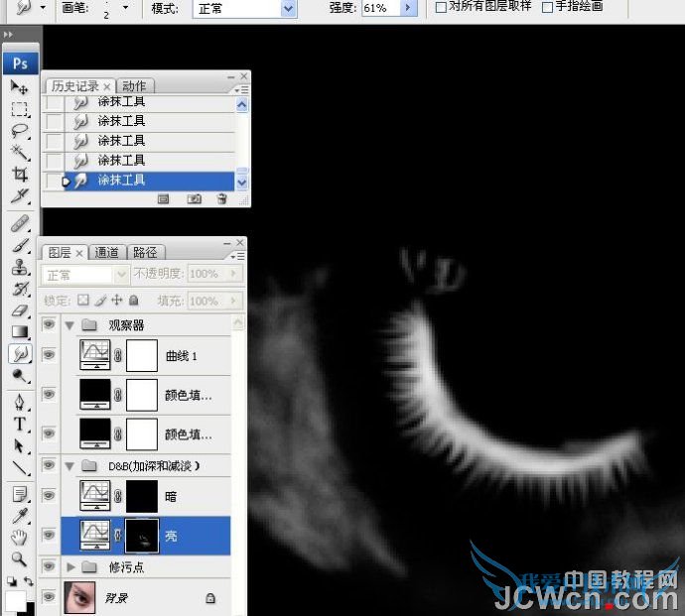Viewport: 685px width, 616px height.
Task: Select the Lasso tool
Action: (19, 131)
